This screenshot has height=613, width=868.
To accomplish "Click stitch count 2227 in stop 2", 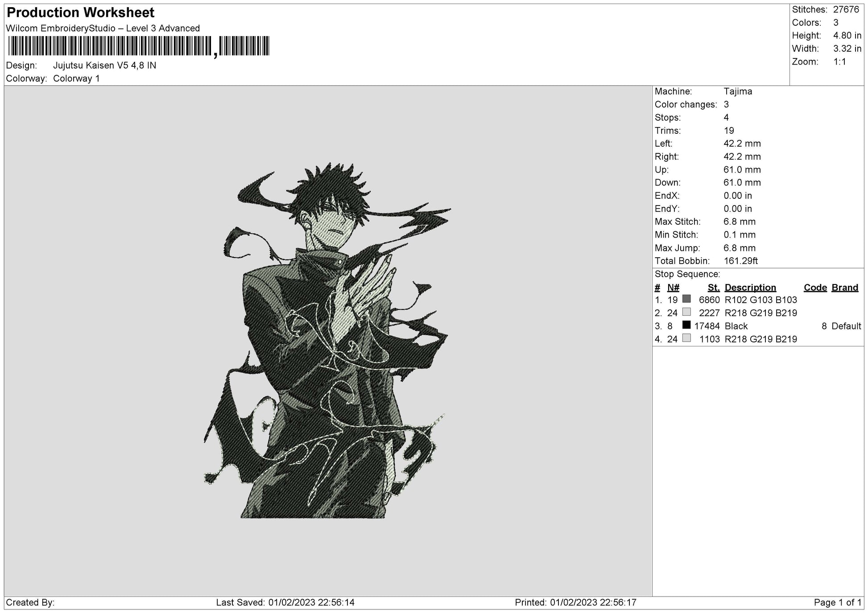I will tap(709, 313).
